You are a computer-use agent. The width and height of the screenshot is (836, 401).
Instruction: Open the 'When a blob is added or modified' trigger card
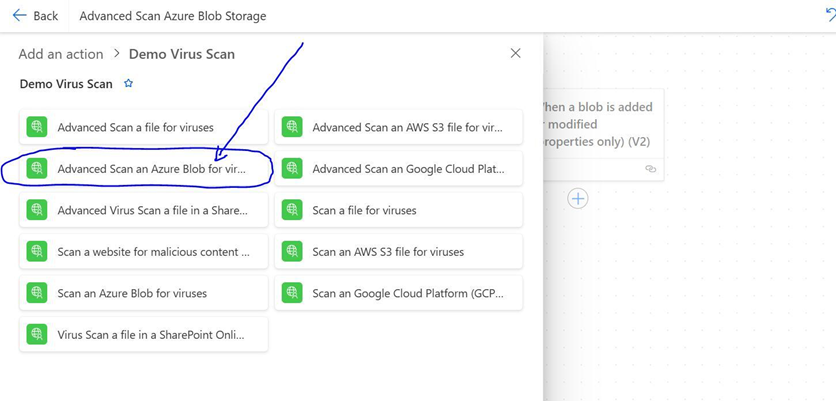click(604, 134)
